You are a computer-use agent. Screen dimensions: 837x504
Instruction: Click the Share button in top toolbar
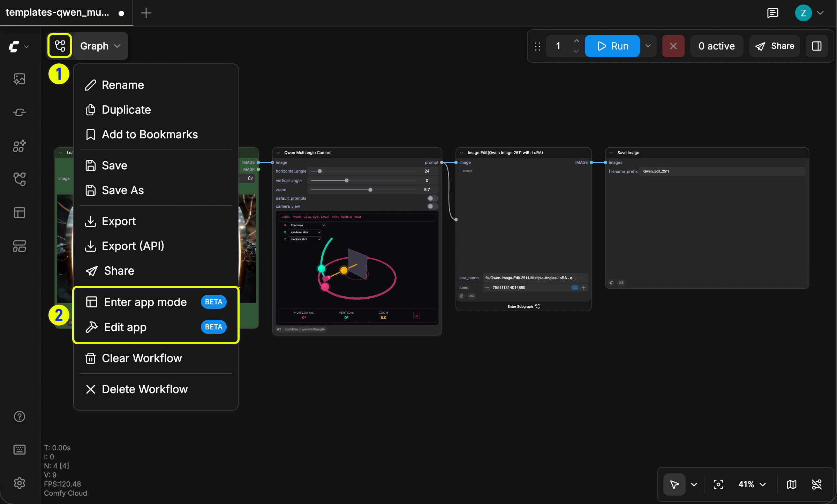coord(775,46)
